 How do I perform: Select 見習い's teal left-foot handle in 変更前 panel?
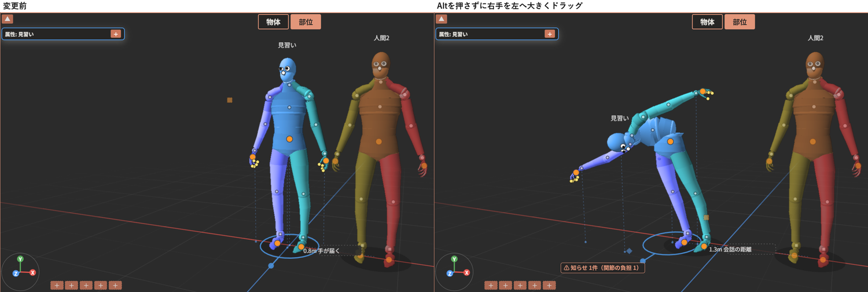click(301, 247)
